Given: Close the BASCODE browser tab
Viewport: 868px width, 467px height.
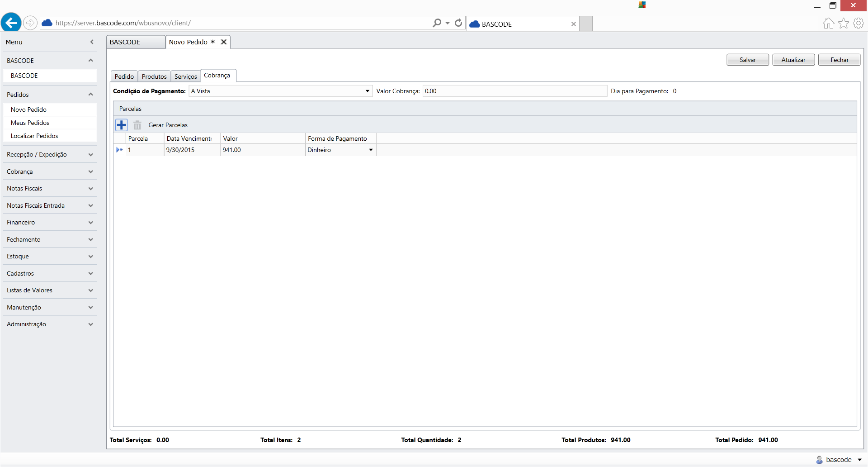Looking at the screenshot, I should pos(574,24).
